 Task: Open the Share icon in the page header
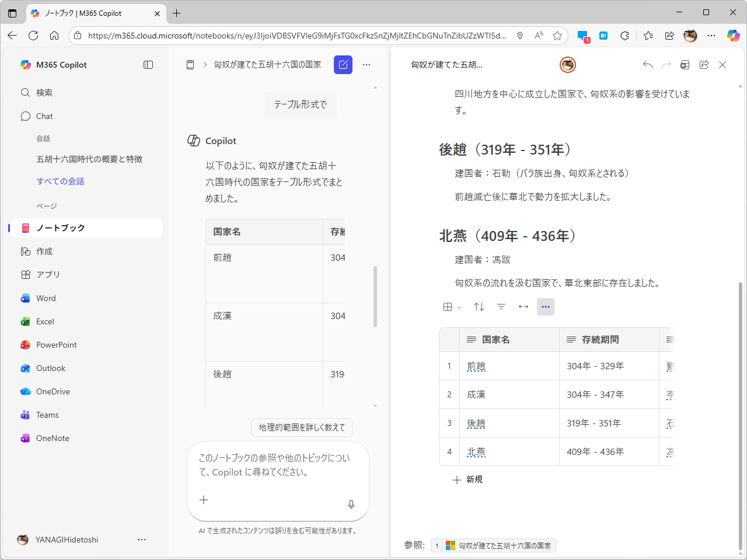tap(704, 65)
